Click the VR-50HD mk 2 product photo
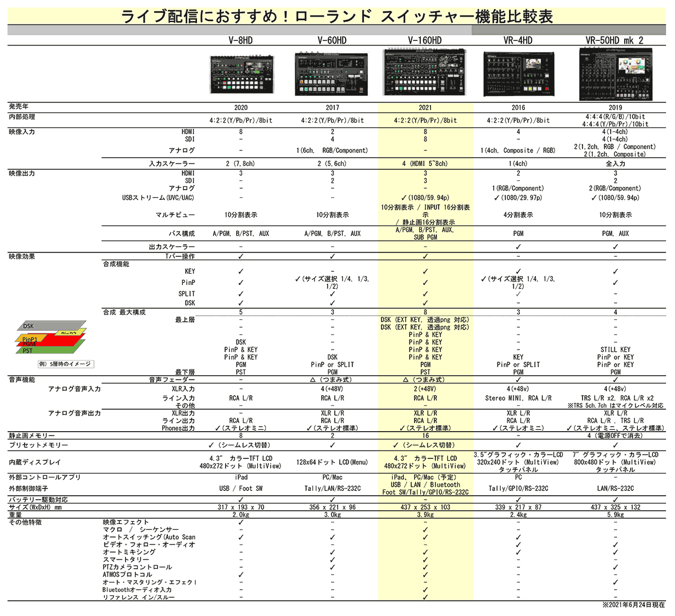This screenshot has width=675, height=616. (615, 74)
